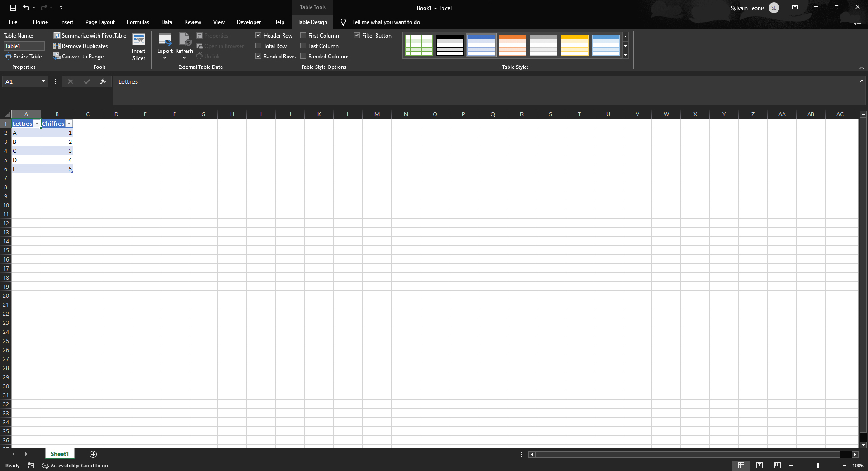Open Summarize with PivotTable tool
The image size is (868, 471).
click(x=90, y=35)
